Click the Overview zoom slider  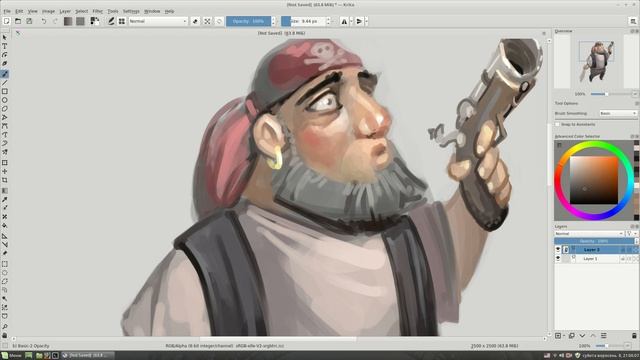(x=611, y=94)
